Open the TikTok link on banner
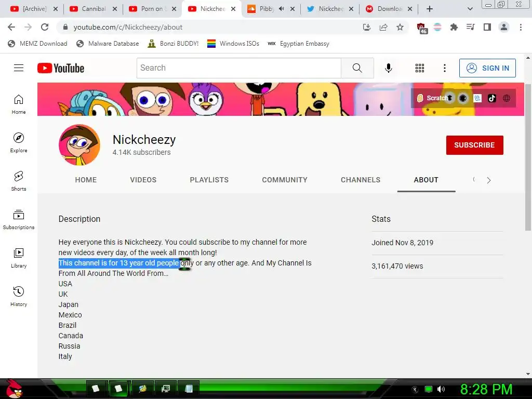Image resolution: width=532 pixels, height=399 pixels. (x=492, y=98)
